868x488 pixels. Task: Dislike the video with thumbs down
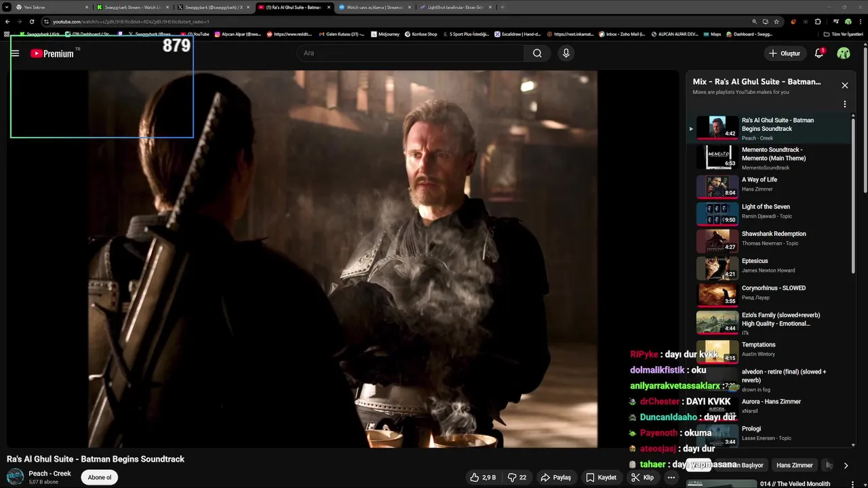click(x=517, y=477)
